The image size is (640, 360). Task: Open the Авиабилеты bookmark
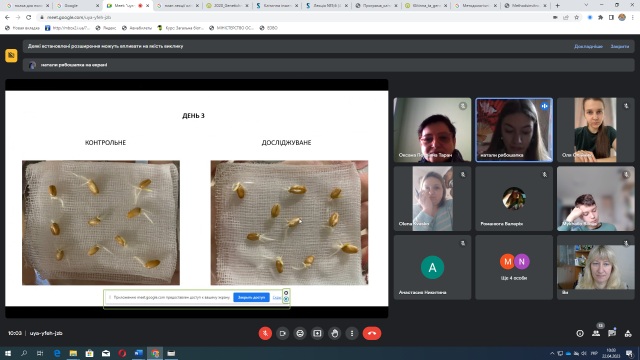[137, 28]
